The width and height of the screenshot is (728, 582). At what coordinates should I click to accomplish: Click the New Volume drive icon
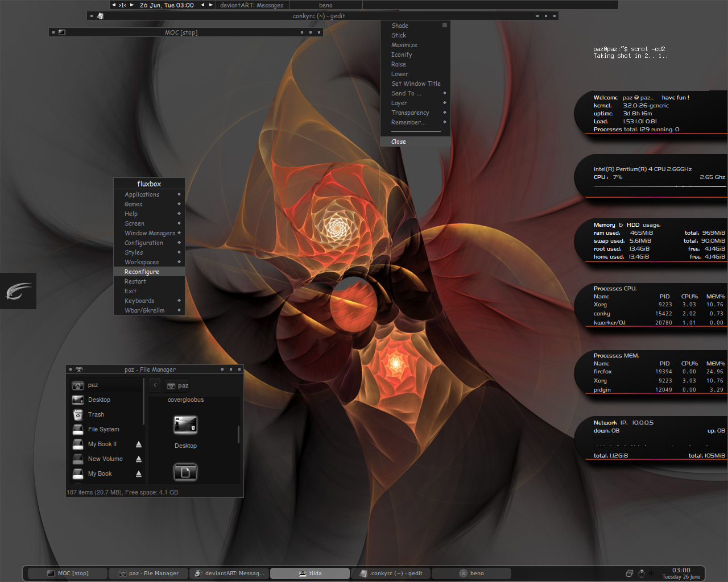78,459
